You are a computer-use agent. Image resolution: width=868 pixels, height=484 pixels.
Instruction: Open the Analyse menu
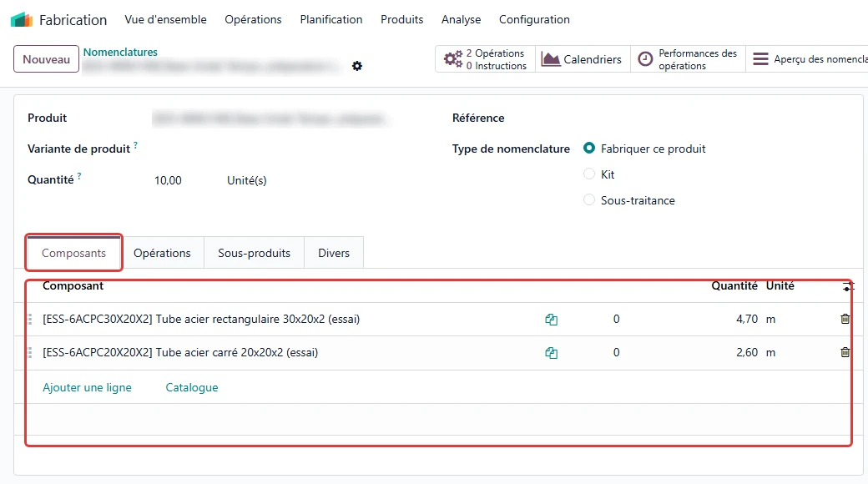pyautogui.click(x=461, y=19)
